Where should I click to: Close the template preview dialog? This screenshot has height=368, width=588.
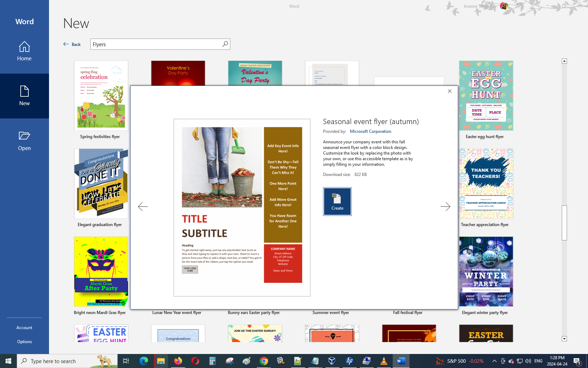[x=450, y=91]
